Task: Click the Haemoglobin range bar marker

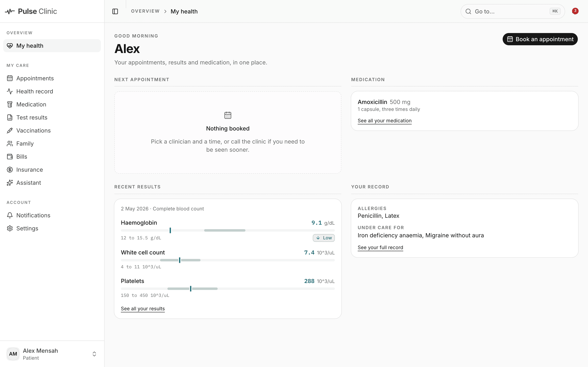Action: [170, 230]
